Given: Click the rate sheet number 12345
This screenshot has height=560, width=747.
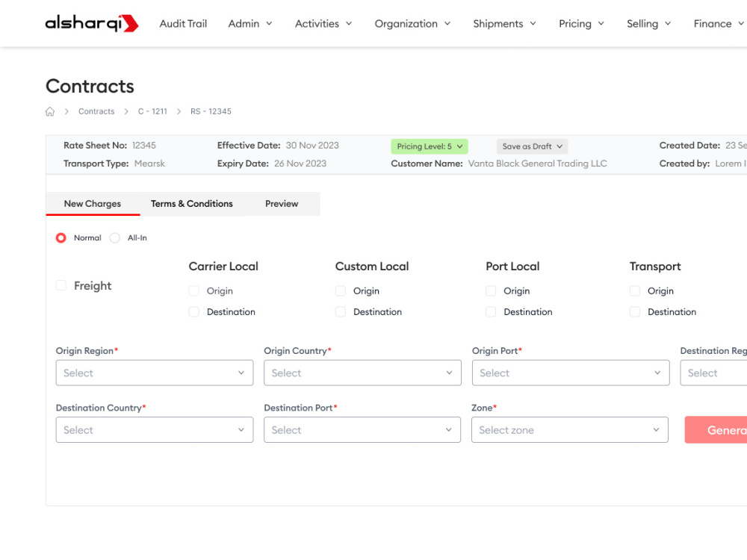Looking at the screenshot, I should tap(144, 146).
